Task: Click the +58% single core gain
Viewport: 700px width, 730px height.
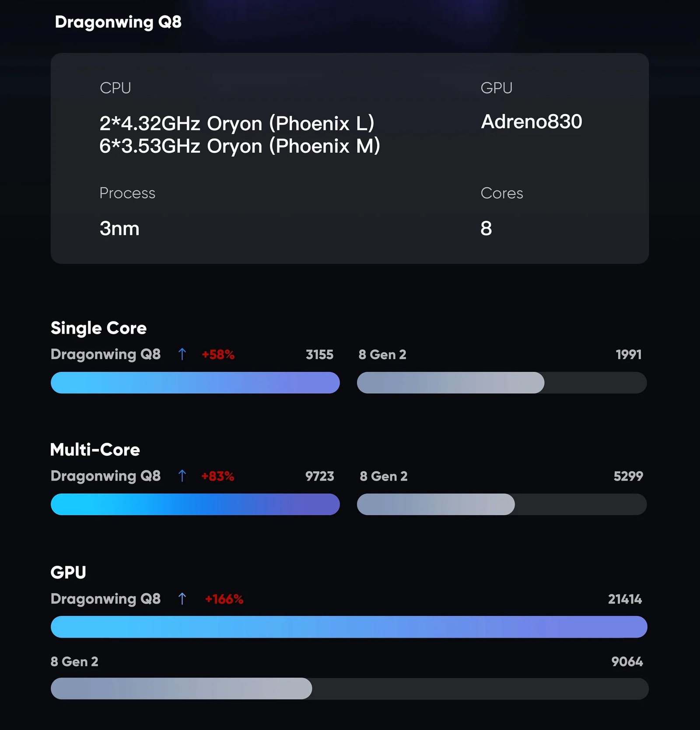Action: coord(218,354)
